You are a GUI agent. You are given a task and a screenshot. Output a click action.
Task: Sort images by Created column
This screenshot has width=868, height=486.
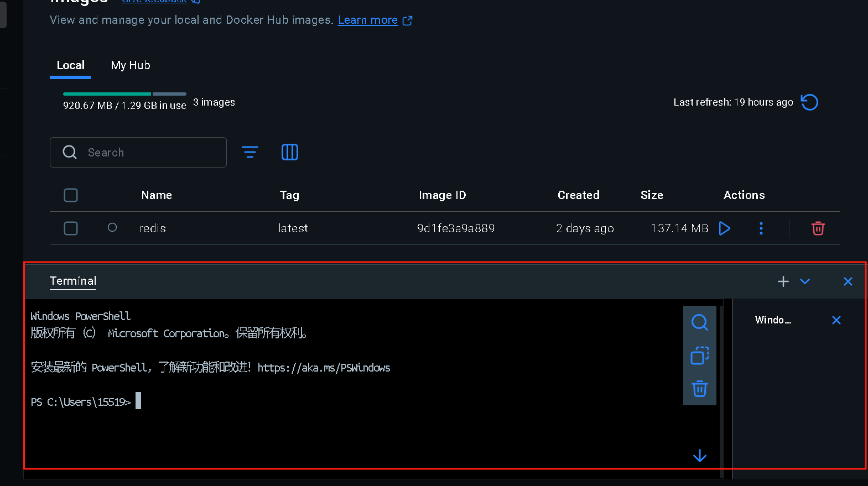click(578, 195)
